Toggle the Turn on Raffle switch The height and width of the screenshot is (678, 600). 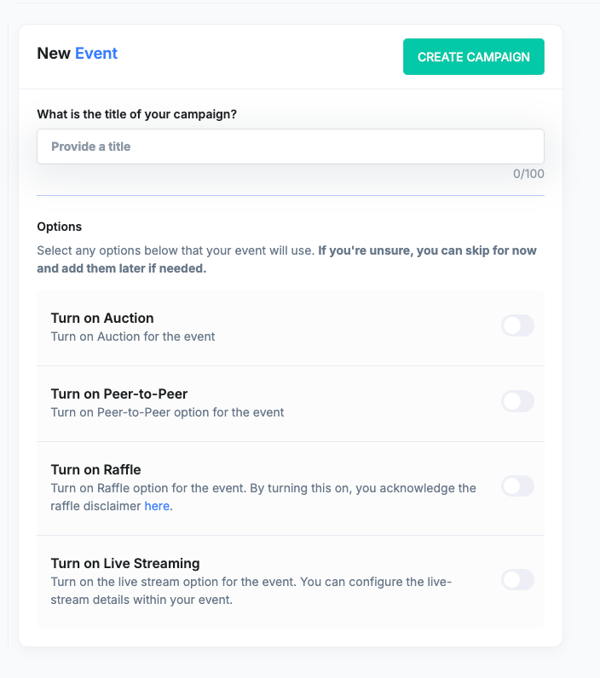click(517, 486)
